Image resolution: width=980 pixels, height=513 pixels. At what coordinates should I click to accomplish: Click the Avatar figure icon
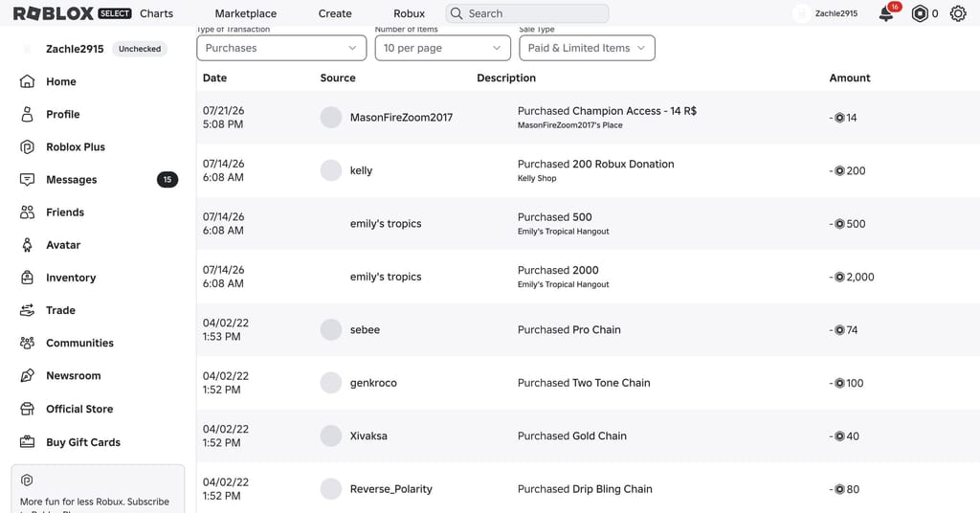(x=27, y=245)
